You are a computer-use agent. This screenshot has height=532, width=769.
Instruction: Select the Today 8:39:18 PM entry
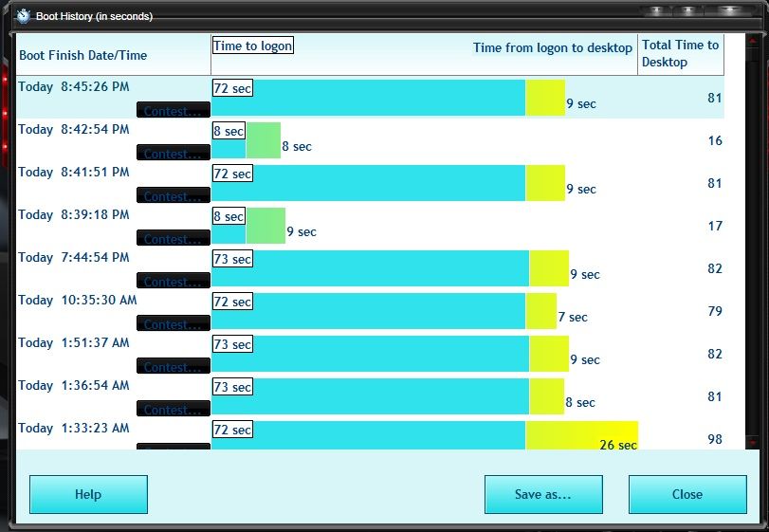[74, 214]
